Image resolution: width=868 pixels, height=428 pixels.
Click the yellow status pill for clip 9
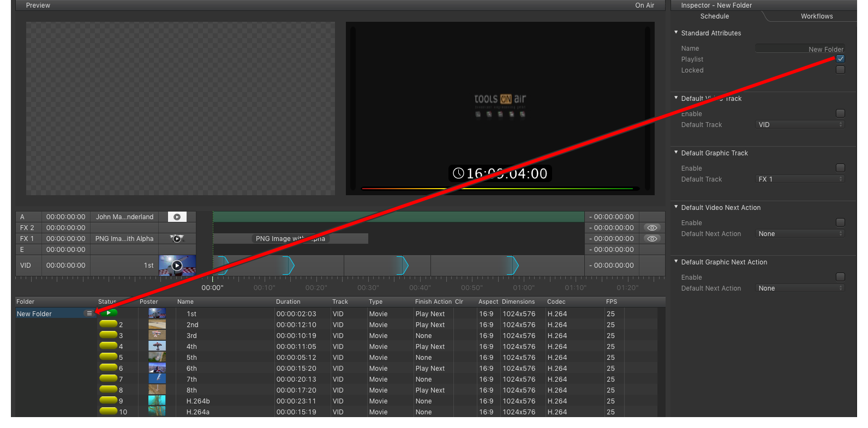tap(109, 400)
